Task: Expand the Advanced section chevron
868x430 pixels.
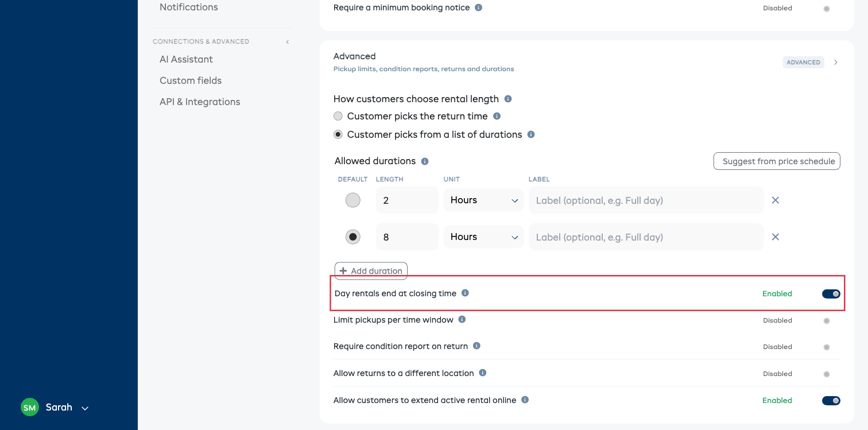Action: coord(836,62)
